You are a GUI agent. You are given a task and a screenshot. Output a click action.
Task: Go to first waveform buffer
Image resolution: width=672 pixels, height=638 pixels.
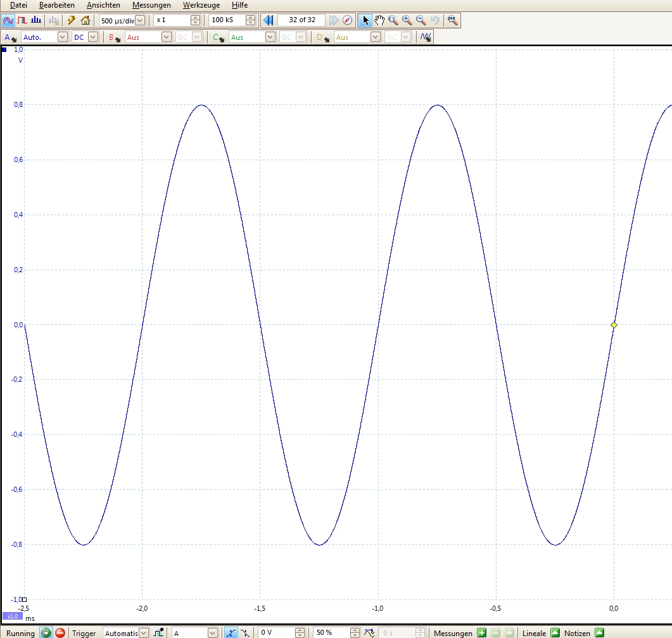tap(269, 20)
